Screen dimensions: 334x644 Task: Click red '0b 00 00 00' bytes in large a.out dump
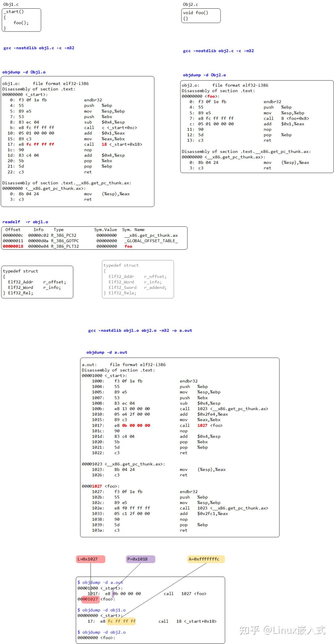pos(136,426)
